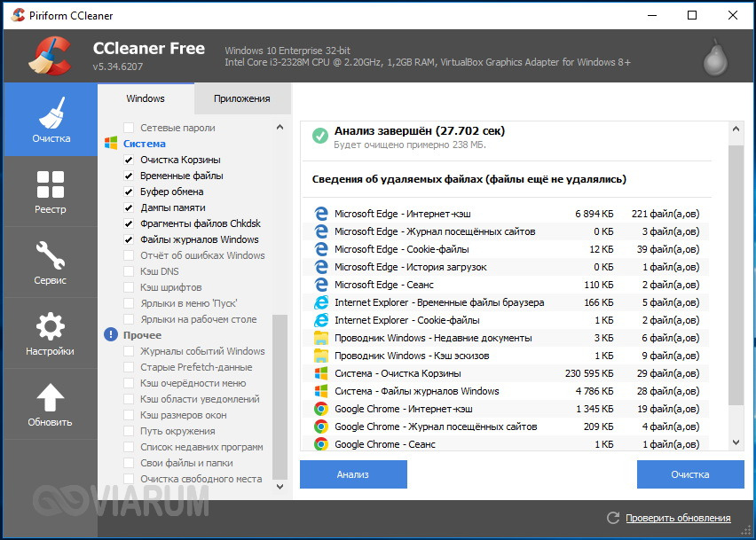Click the results pane scroll-down arrow
The image size is (756, 540).
coord(736,442)
